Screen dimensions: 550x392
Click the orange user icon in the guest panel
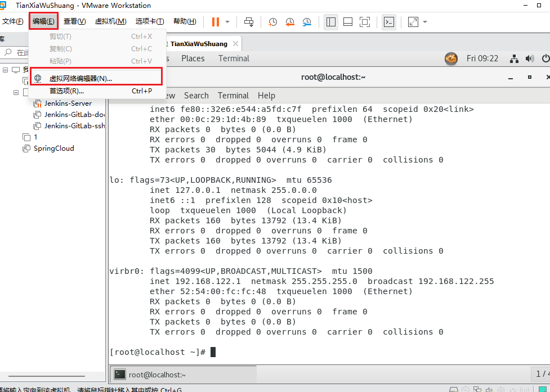coord(451,58)
